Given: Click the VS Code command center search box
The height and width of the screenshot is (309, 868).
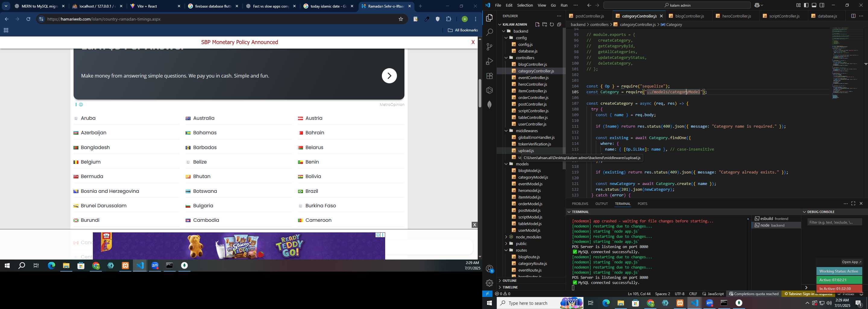Looking at the screenshot, I should coord(677,5).
